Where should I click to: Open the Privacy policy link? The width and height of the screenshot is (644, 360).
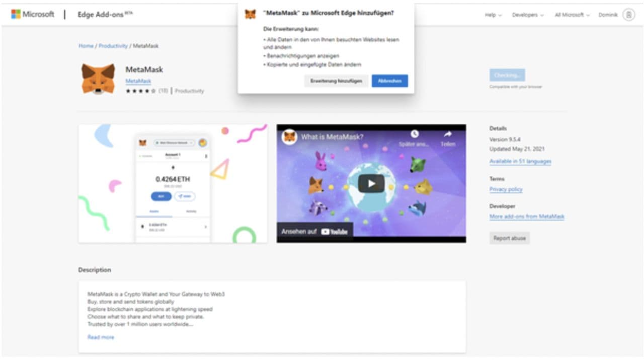(x=506, y=189)
